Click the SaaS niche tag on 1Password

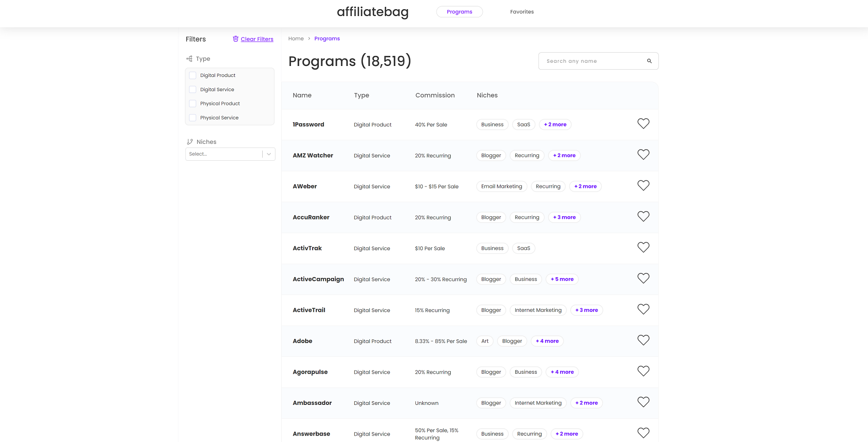point(523,125)
